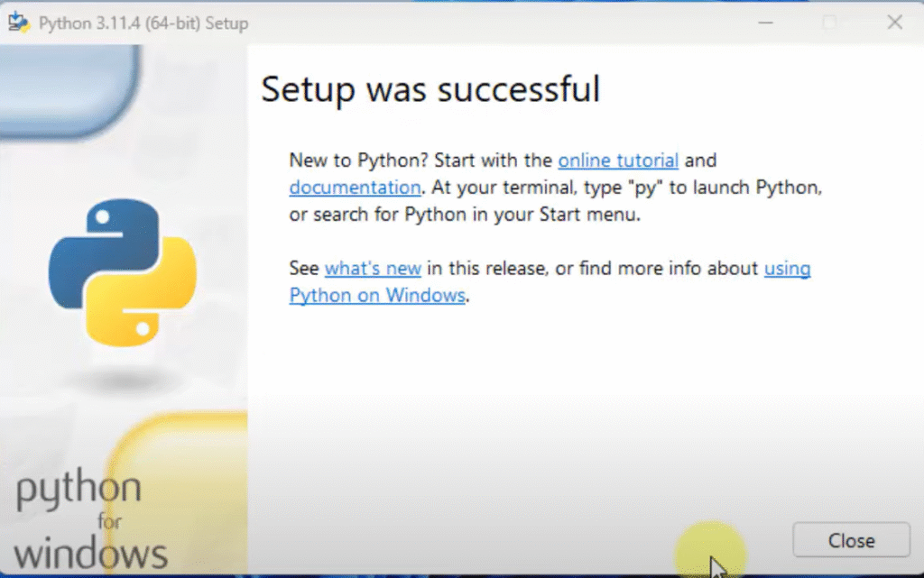Open the documentation link
Screen dimensions: 924x578
coord(355,188)
